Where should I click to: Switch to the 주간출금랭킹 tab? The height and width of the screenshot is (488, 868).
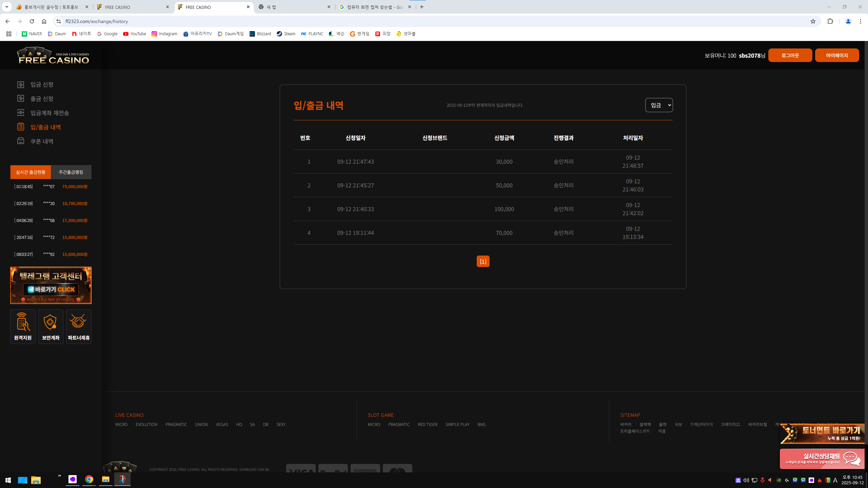pos(71,172)
